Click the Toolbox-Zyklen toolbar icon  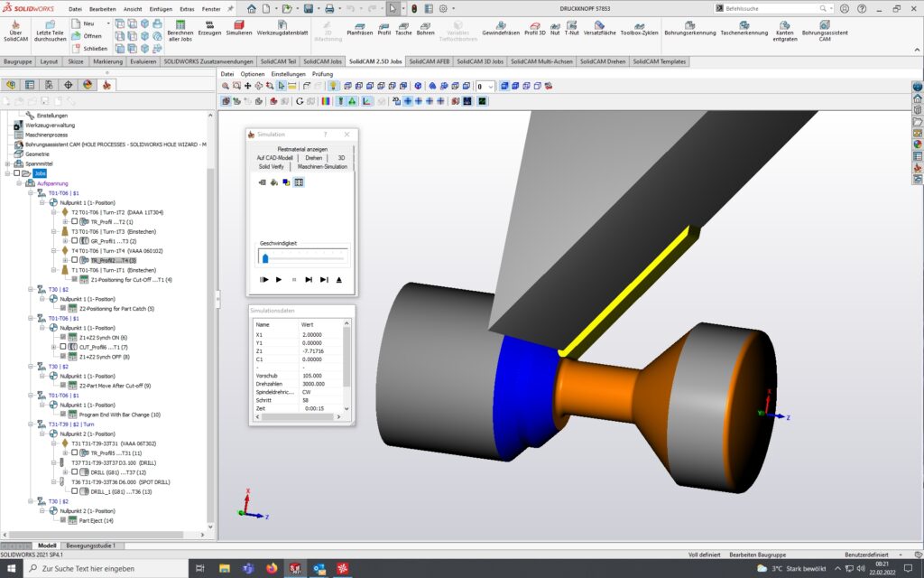pyautogui.click(x=639, y=25)
